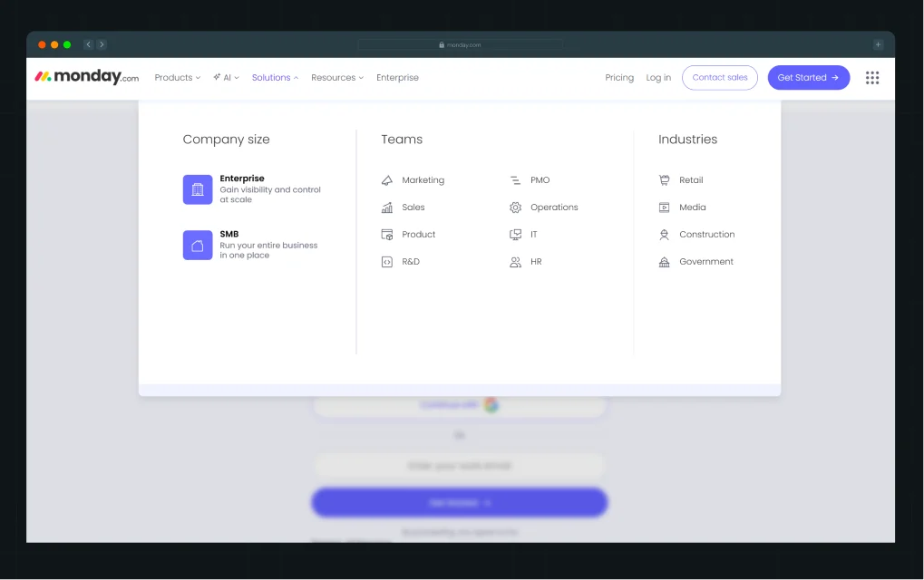Screen dimensions: 924x580
Task: Go forward with browser forward arrow
Action: (102, 44)
